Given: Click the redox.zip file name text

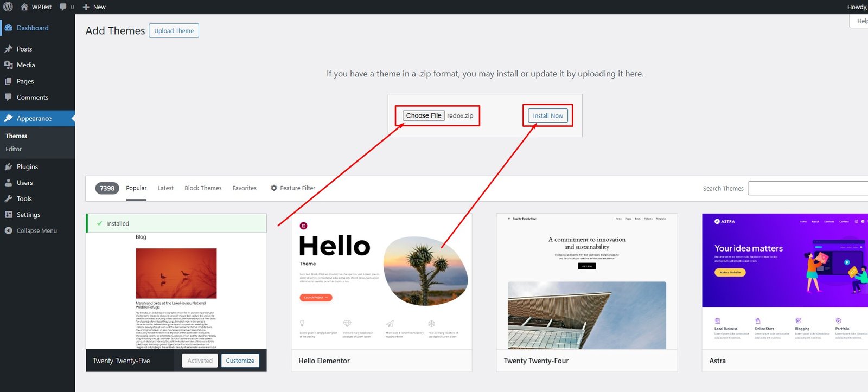Looking at the screenshot, I should [x=460, y=115].
